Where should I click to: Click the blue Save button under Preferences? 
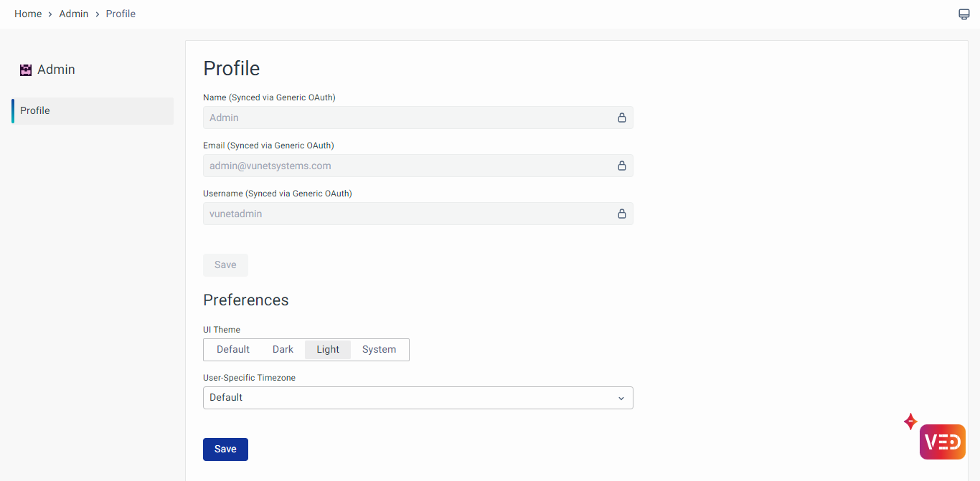coord(225,449)
